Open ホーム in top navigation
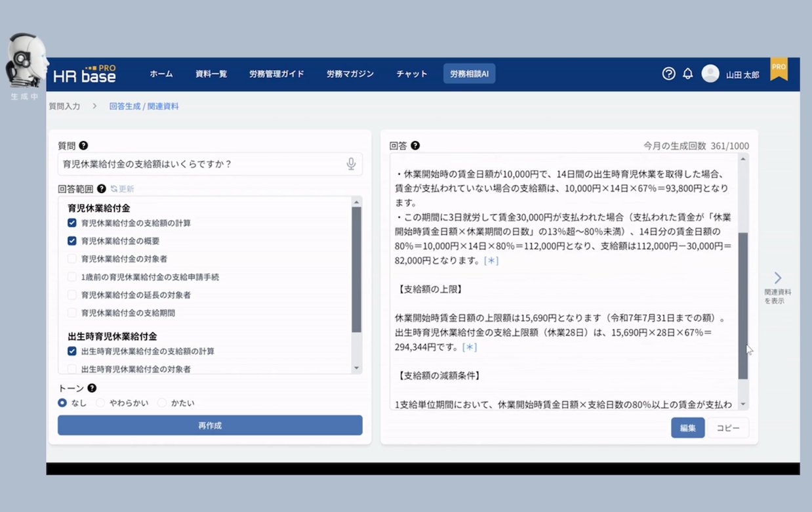Screen dimensions: 812x512 161,74
